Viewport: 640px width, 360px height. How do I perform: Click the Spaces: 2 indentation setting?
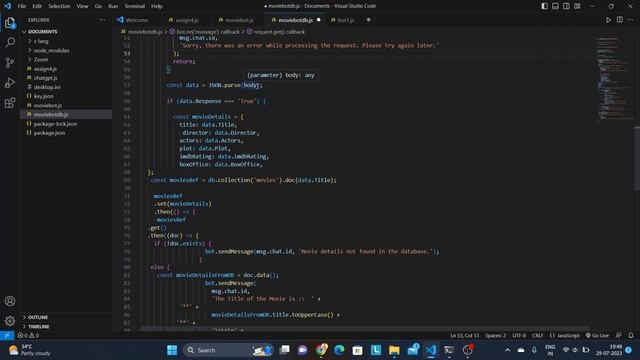(496, 336)
